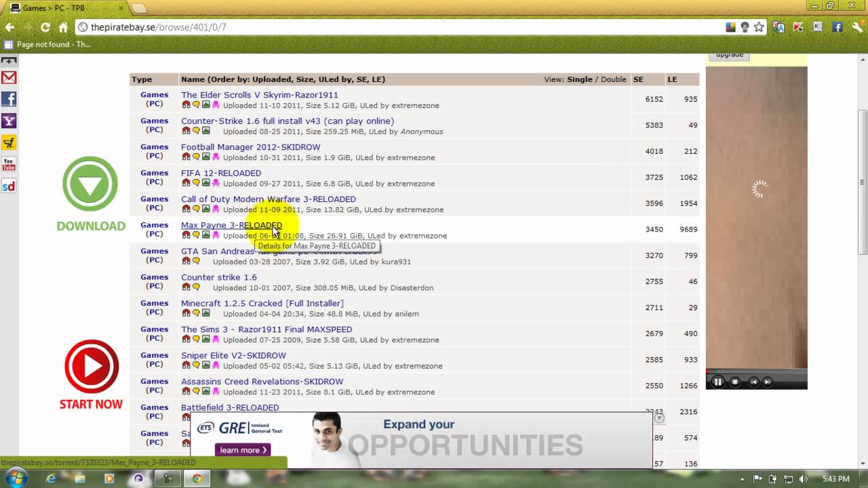Bookmark this page with the star icon
The height and width of the screenshot is (488, 868).
(x=759, y=27)
